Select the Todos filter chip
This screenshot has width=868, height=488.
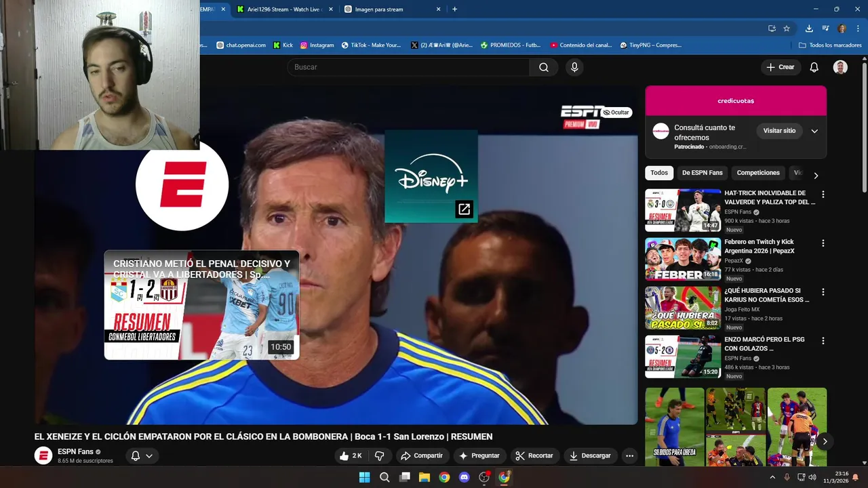[x=659, y=173]
